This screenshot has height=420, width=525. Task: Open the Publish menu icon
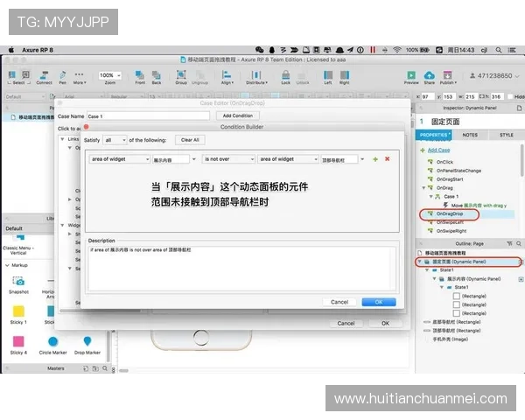448,77
